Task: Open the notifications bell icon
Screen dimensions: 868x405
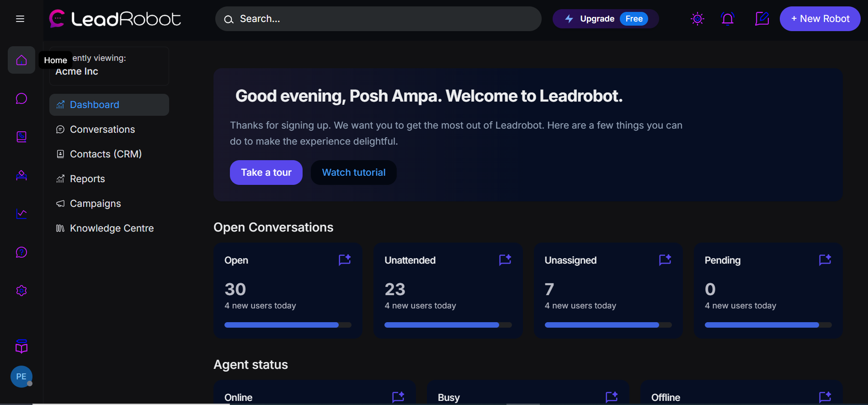Action: 728,19
